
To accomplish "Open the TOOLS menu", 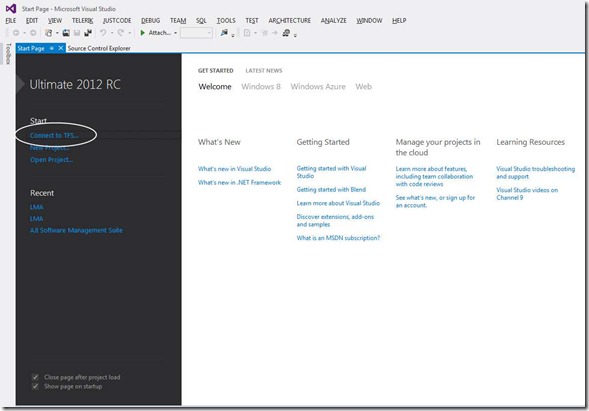I will point(226,21).
